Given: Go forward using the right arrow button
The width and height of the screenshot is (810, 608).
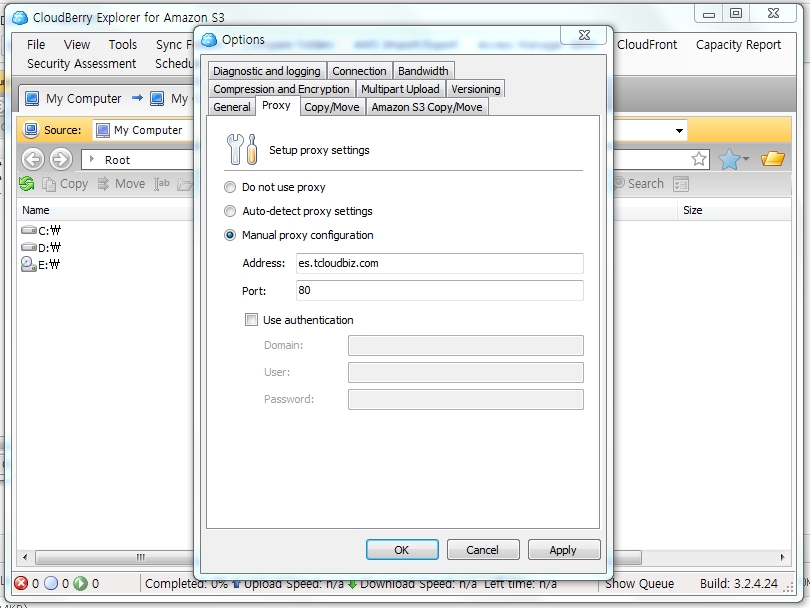Looking at the screenshot, I should (60, 159).
